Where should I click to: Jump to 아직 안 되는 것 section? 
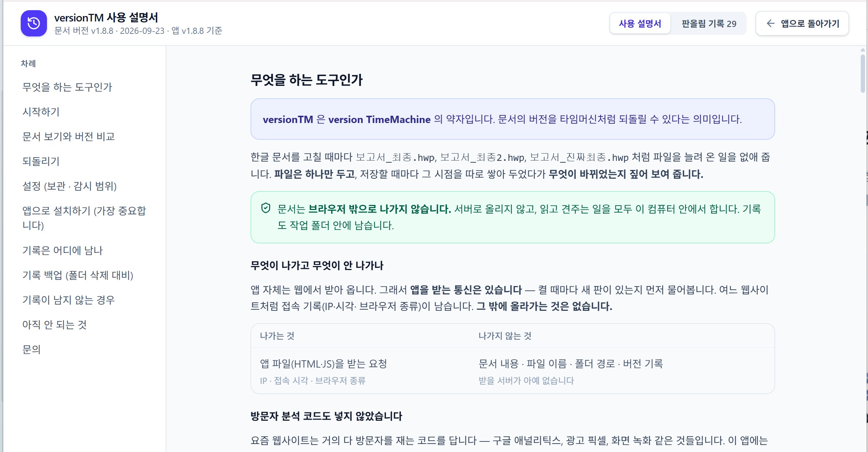pyautogui.click(x=55, y=325)
